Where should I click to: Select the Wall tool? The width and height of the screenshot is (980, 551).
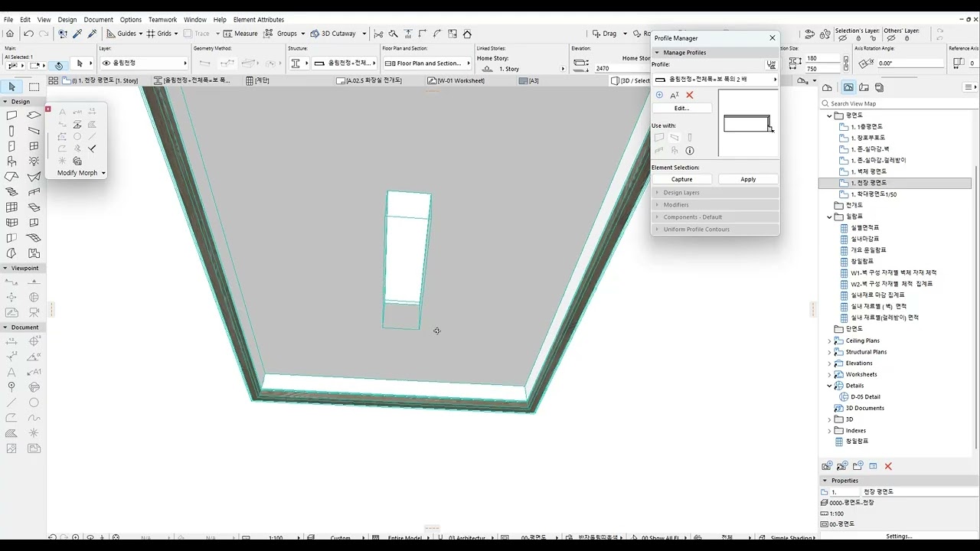coord(11,116)
